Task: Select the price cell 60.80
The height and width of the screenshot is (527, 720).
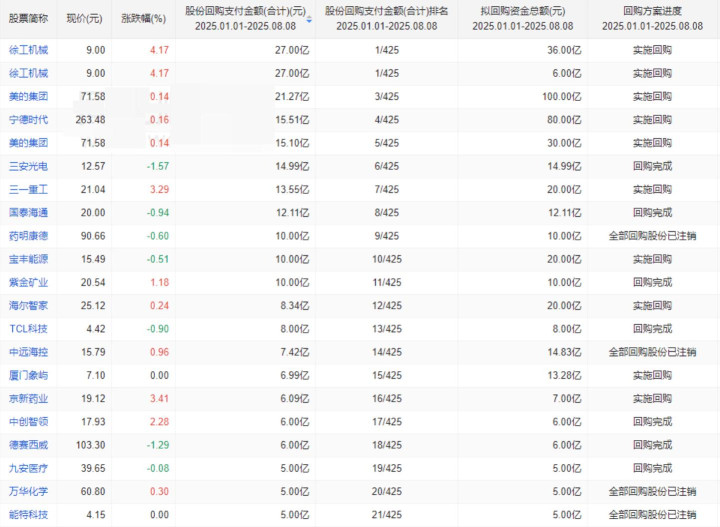Action: click(x=93, y=491)
